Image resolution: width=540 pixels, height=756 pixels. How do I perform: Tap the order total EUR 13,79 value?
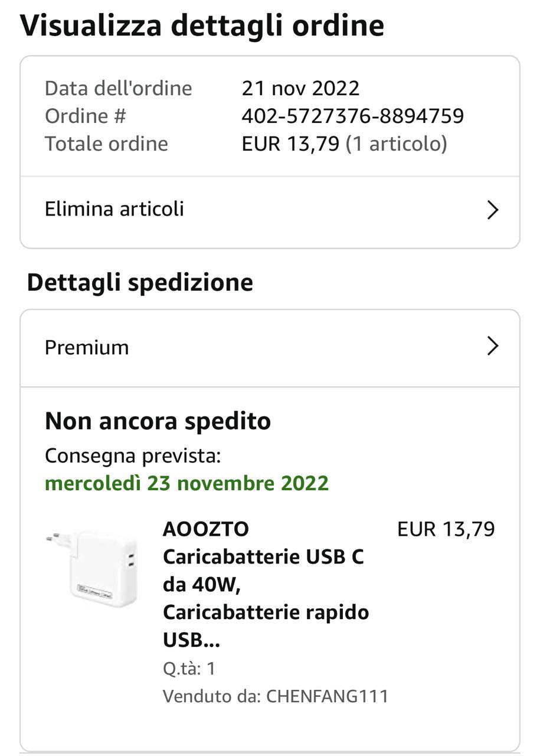pos(290,144)
